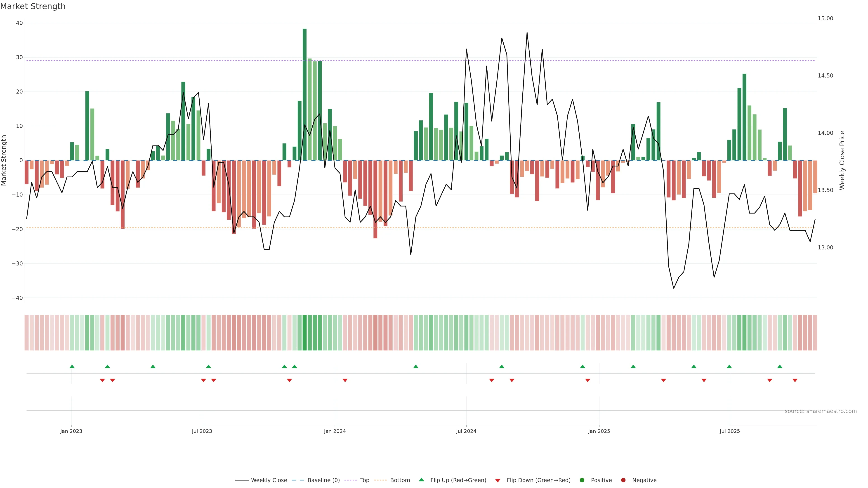The width and height of the screenshot is (868, 488).
Task: Click the Flip Up green triangle legend icon
Action: click(421, 480)
